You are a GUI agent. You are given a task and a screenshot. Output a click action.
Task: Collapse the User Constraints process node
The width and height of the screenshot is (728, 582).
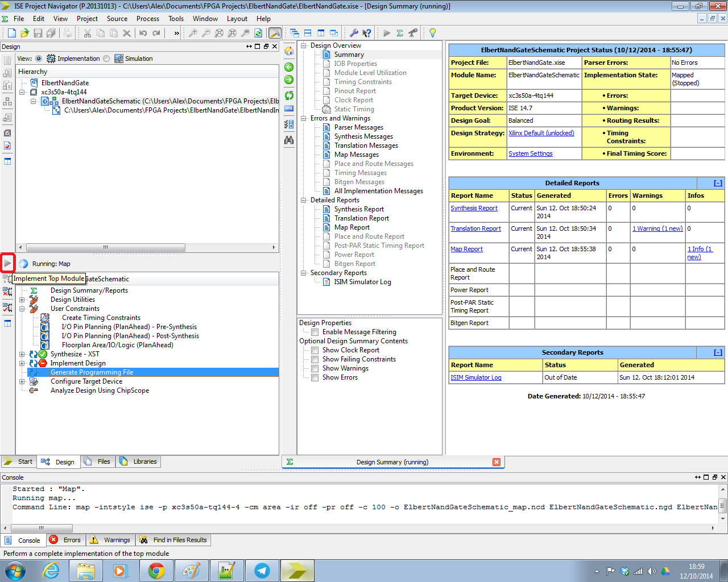point(22,309)
